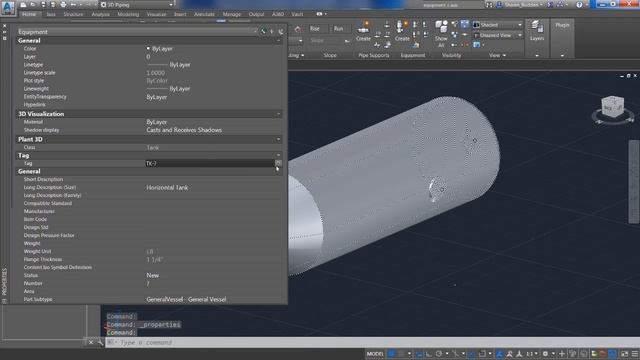Screen dimensions: 640x360
Task: Collapse the top General section
Action: pyautogui.click(x=279, y=40)
